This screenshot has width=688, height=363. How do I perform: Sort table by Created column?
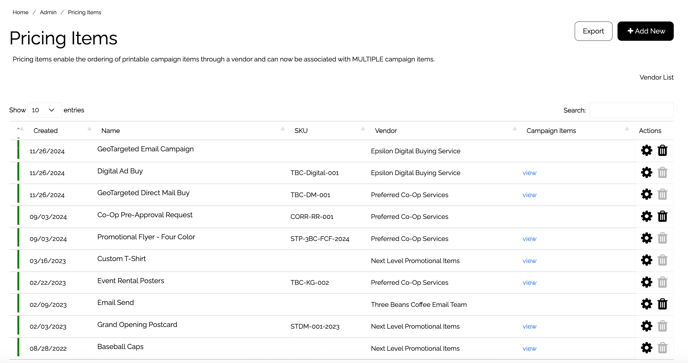tap(46, 131)
